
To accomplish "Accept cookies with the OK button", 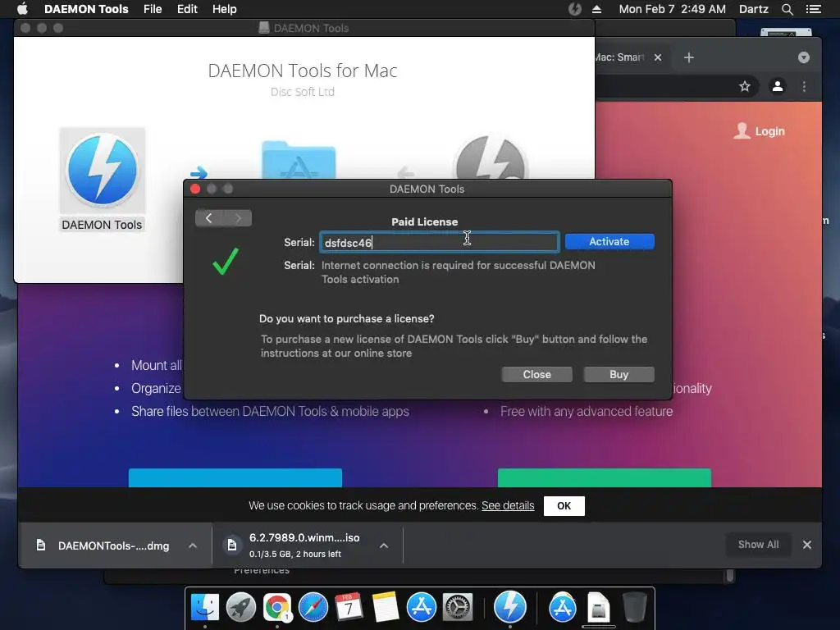I will pyautogui.click(x=564, y=505).
